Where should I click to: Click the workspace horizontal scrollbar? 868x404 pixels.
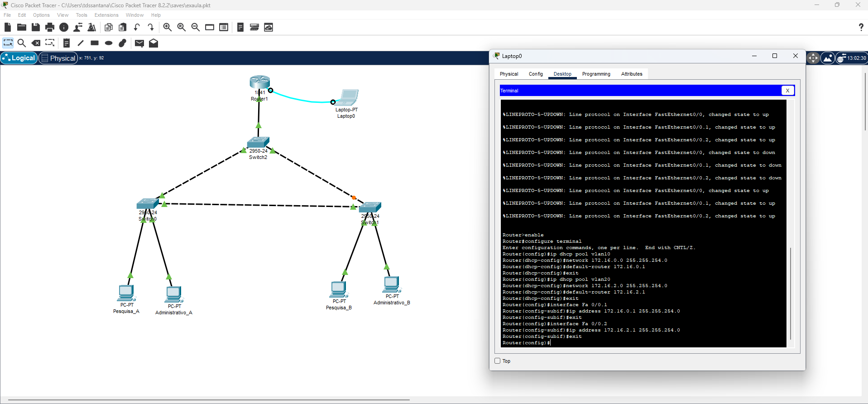[x=209, y=400]
